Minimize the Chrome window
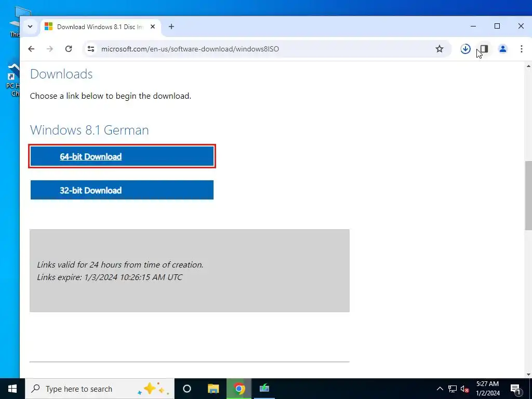 [473, 26]
